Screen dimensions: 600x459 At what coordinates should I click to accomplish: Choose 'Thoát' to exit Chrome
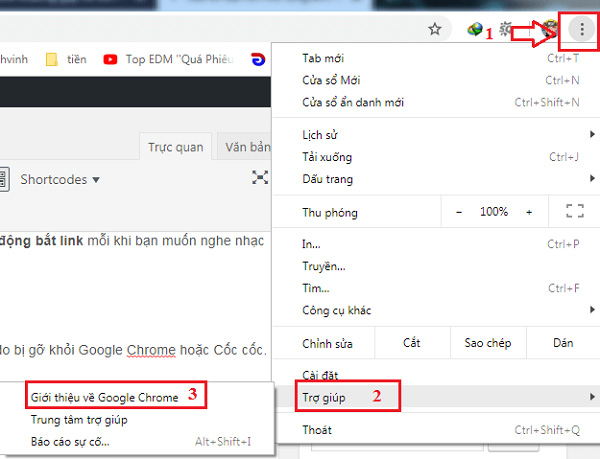(x=434, y=430)
